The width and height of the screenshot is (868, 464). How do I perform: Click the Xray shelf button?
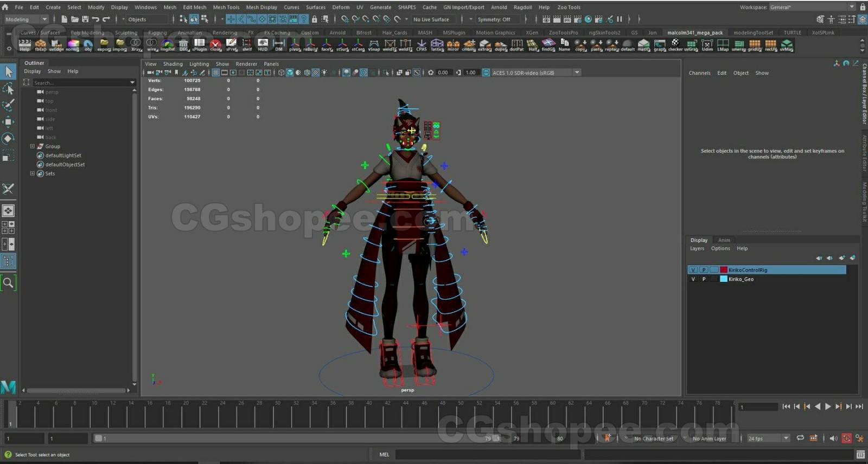136,44
